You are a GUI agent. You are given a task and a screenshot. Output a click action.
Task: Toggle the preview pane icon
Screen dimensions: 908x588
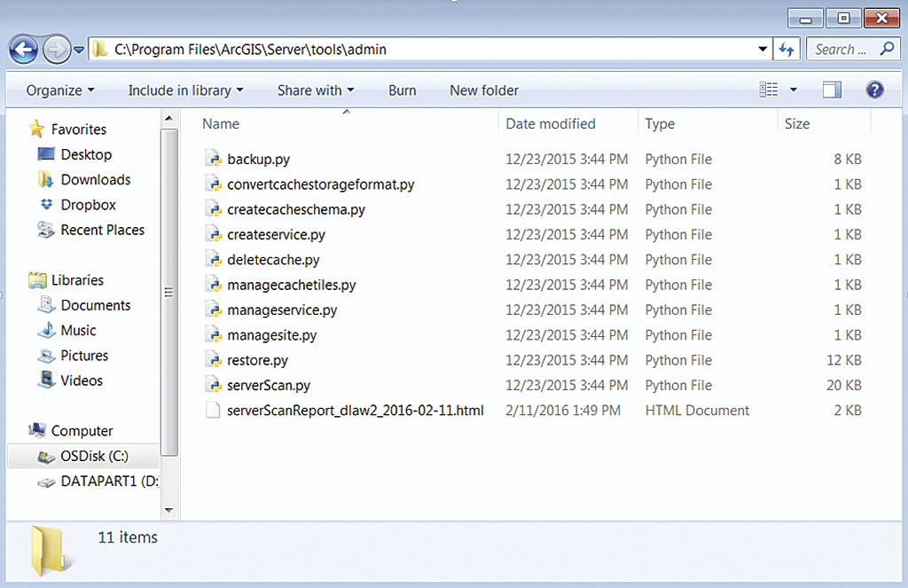[x=832, y=90]
